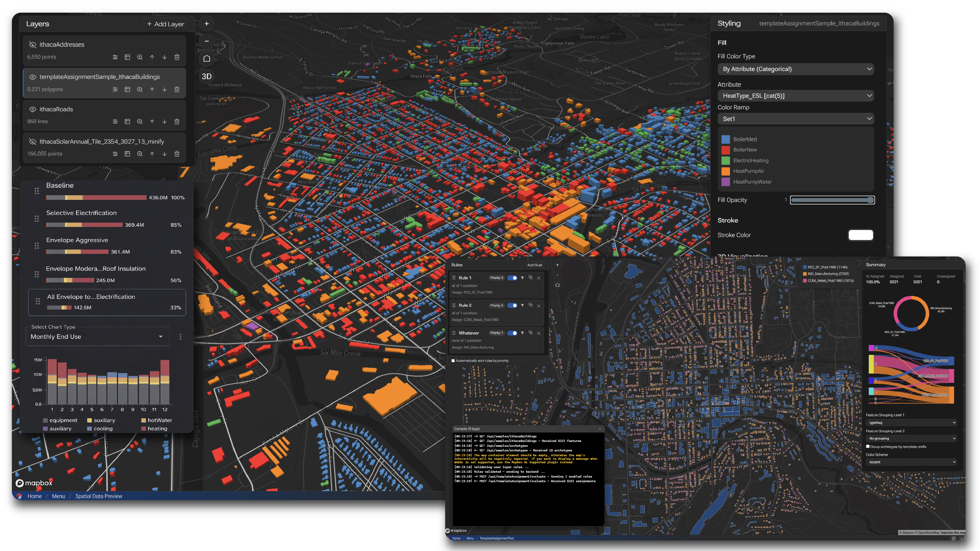Viewport: 980px width, 551px height.
Task: Reset map to home view
Action: (x=207, y=59)
